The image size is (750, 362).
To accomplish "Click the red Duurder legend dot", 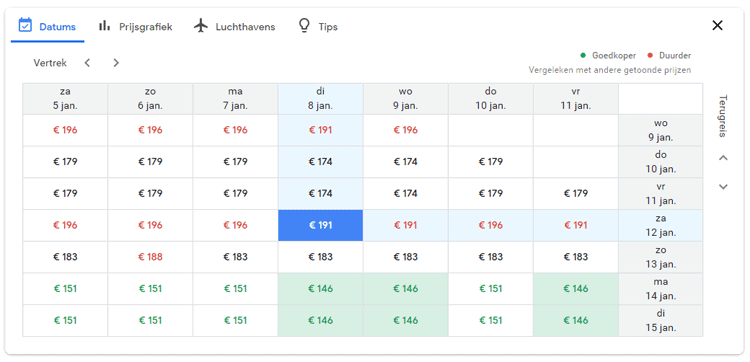I will (x=650, y=55).
